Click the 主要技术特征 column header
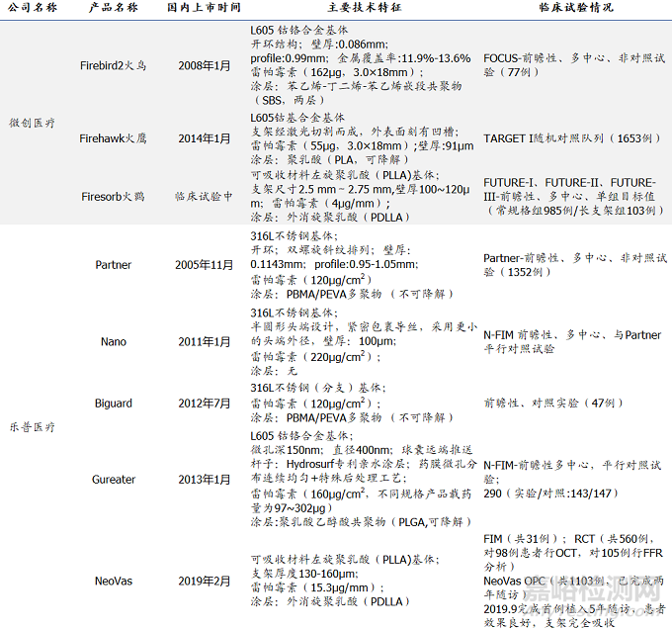Image resolution: width=672 pixels, height=629 pixels. [x=365, y=7]
